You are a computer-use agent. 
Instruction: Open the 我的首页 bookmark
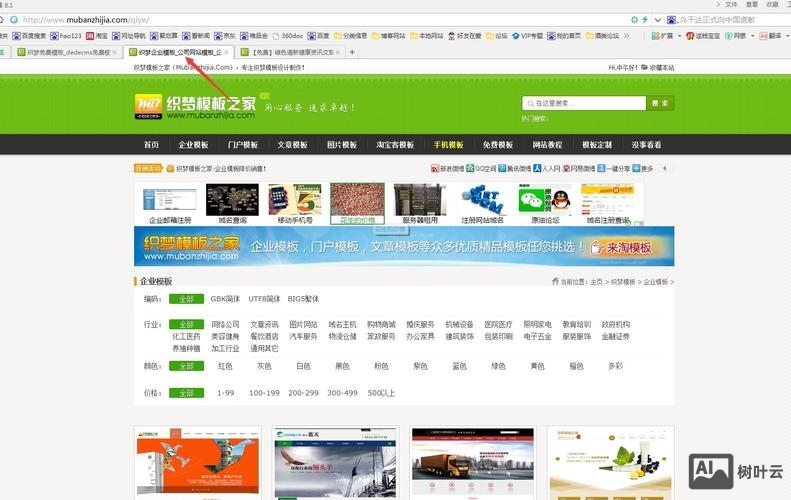coord(564,36)
